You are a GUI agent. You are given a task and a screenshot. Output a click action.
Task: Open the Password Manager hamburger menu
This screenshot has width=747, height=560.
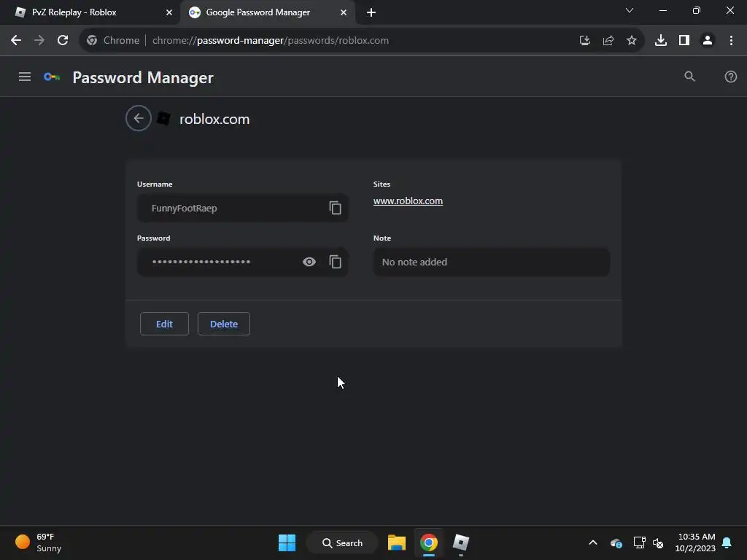click(25, 77)
